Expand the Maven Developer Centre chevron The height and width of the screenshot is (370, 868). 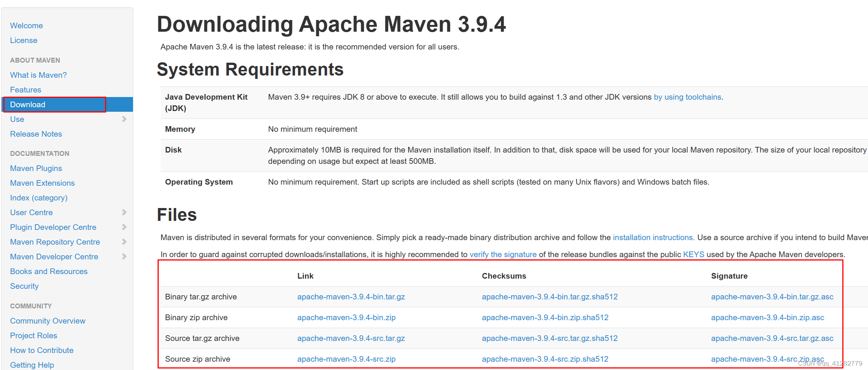(124, 256)
